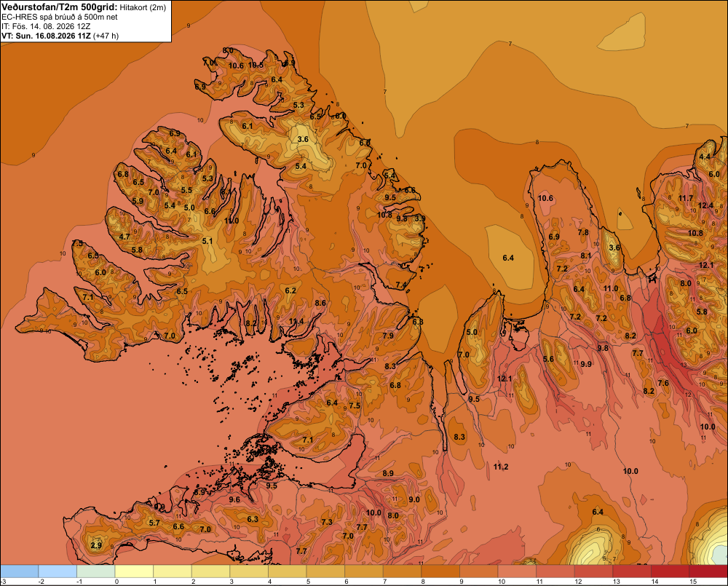The height and width of the screenshot is (586, 728).
Task: Click the pale yellow 0 to 1 legend swatch
Action: tap(134, 571)
